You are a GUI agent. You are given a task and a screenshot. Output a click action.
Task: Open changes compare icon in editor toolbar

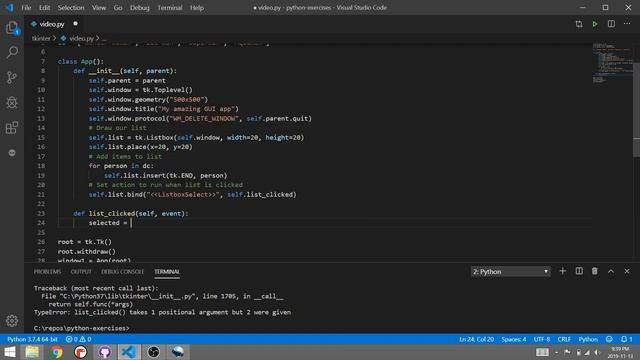(579, 24)
